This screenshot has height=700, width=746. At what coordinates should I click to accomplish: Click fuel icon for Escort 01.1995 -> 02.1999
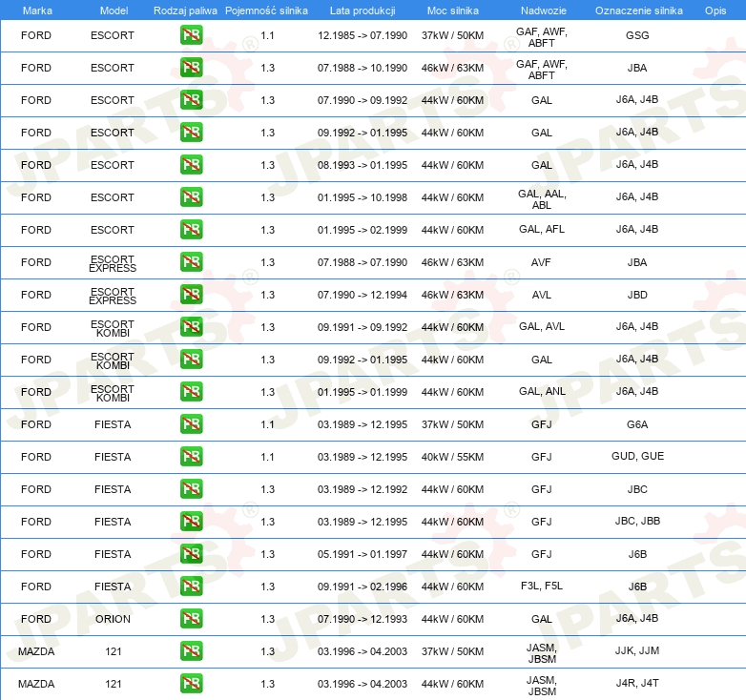tap(191, 229)
